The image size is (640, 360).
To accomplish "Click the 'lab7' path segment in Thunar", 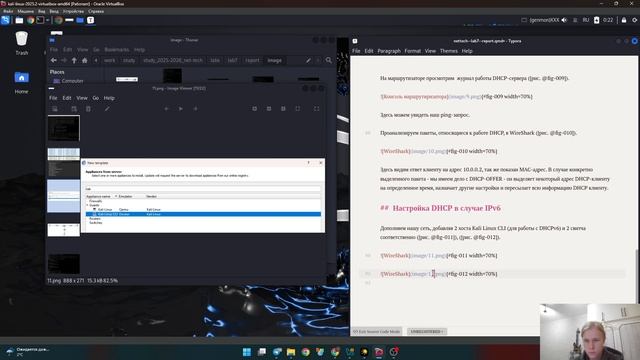I will click(x=233, y=60).
